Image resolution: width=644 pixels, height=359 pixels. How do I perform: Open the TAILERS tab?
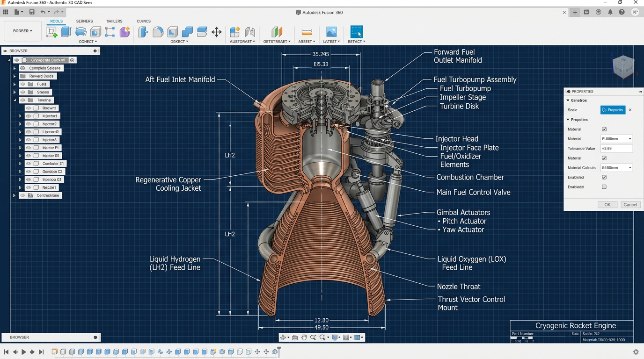[114, 21]
